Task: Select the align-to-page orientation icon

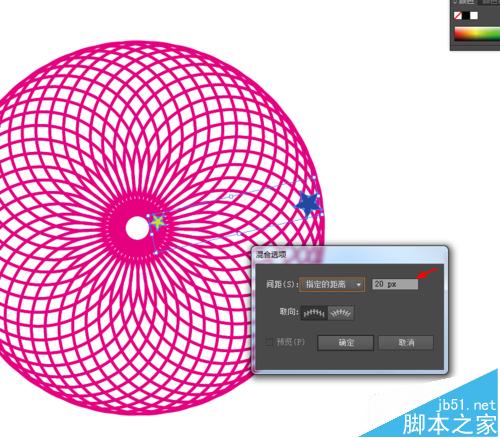Action: tap(314, 313)
